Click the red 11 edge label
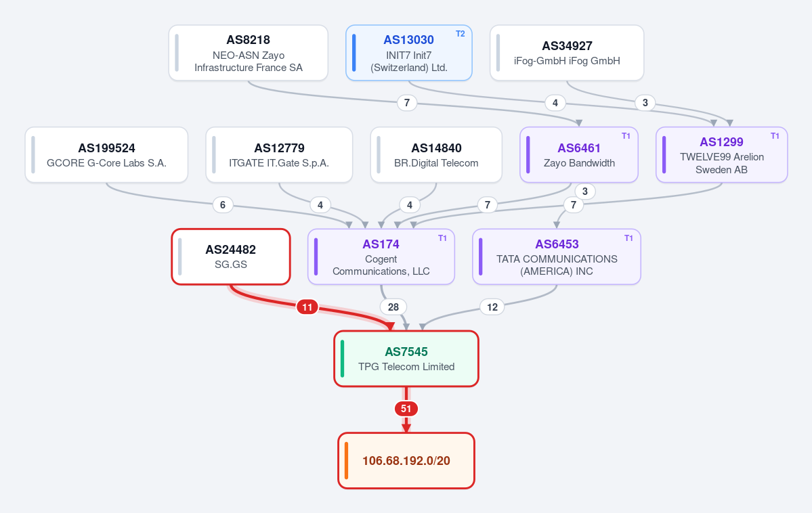 click(307, 307)
